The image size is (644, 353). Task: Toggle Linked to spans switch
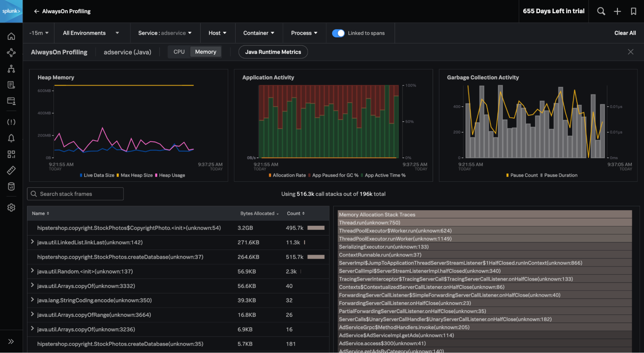[338, 33]
